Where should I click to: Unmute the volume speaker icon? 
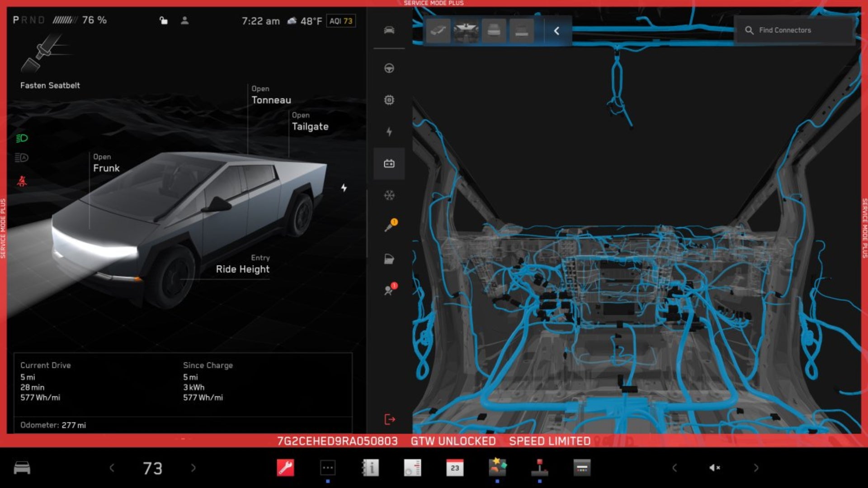pyautogui.click(x=714, y=468)
